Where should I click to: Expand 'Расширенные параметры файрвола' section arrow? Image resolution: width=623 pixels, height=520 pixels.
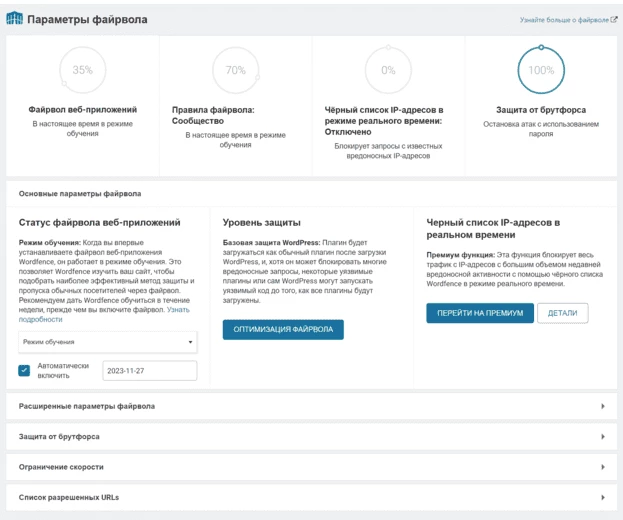coord(603,406)
